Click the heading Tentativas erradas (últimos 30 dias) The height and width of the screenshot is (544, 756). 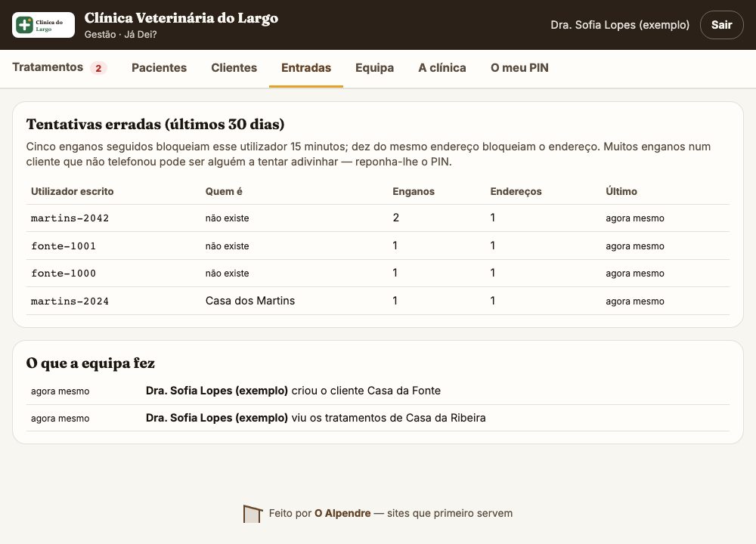click(155, 125)
